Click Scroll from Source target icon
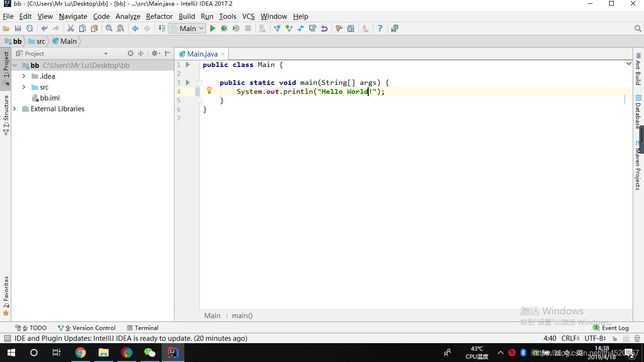The height and width of the screenshot is (362, 644). click(131, 54)
